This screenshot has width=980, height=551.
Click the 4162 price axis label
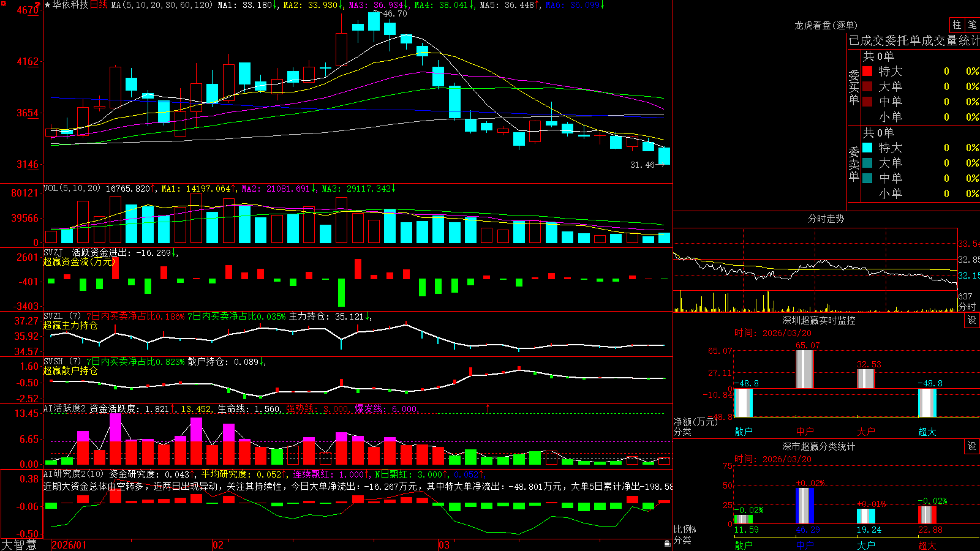(x=27, y=62)
